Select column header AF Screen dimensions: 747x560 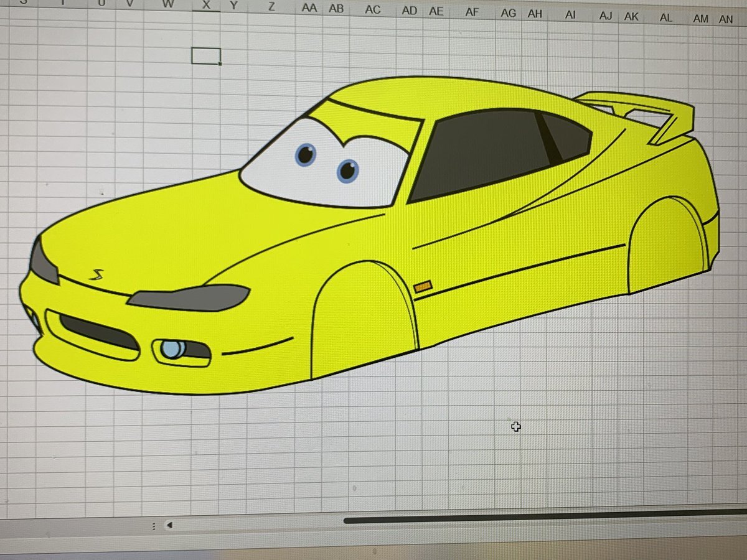coord(472,12)
